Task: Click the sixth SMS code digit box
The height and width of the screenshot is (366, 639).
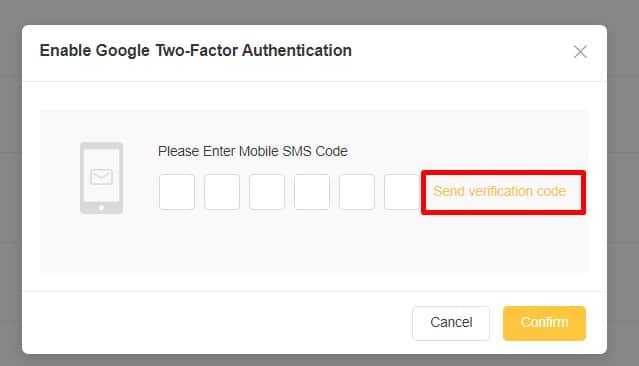Action: pyautogui.click(x=402, y=192)
